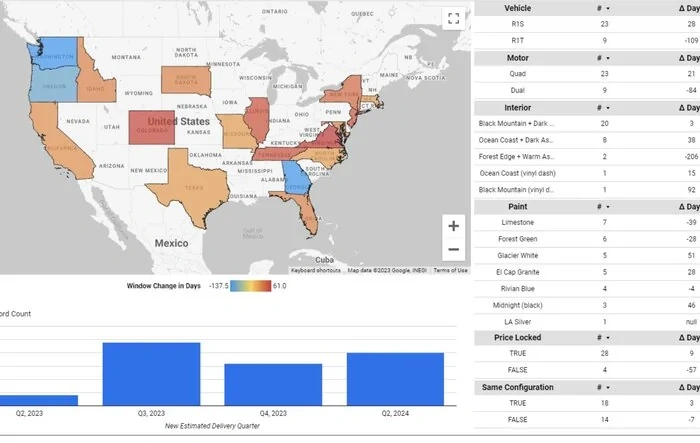Viewport: 700px width, 443px height.
Task: Sort Vehicle table by count arrow
Action: (x=608, y=8)
